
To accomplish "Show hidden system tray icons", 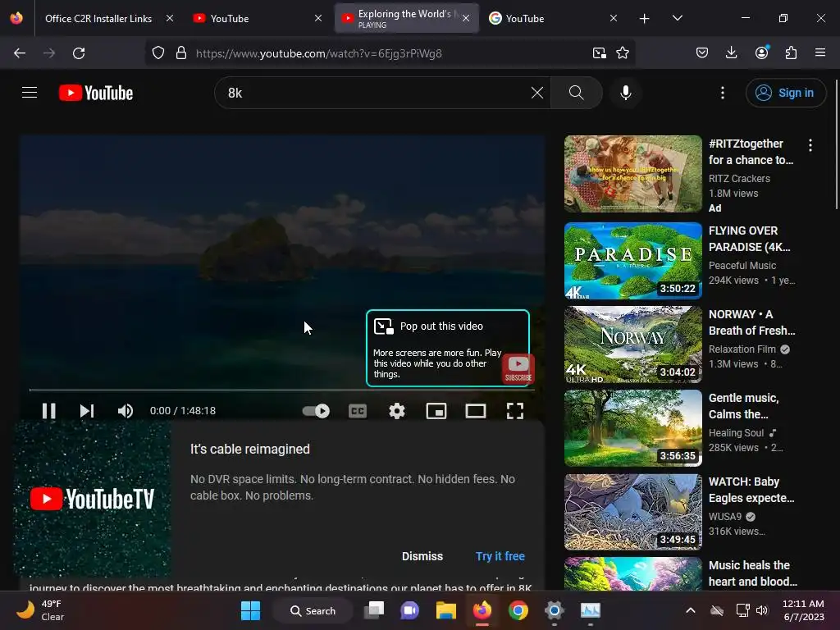I will click(691, 610).
